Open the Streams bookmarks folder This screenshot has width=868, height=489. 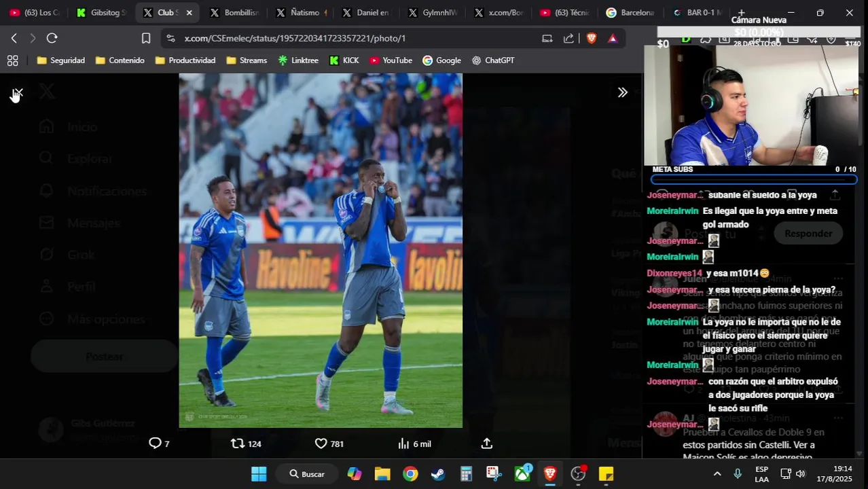pos(247,60)
